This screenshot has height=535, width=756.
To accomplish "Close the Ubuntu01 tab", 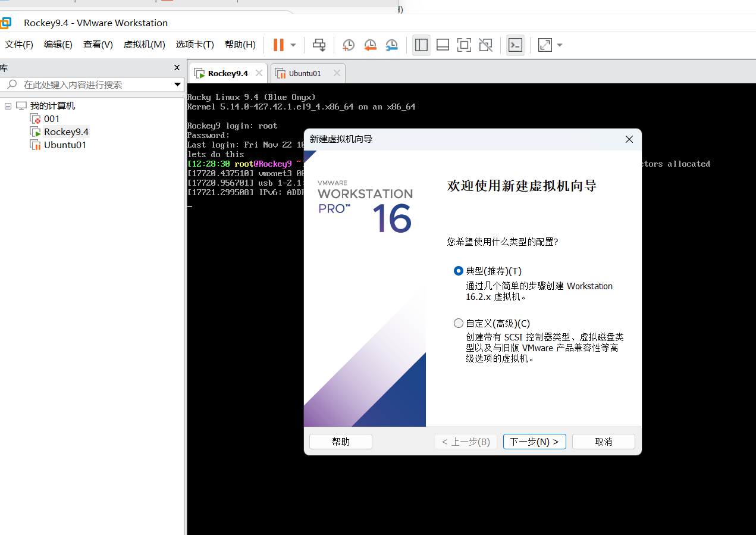I will [x=337, y=73].
